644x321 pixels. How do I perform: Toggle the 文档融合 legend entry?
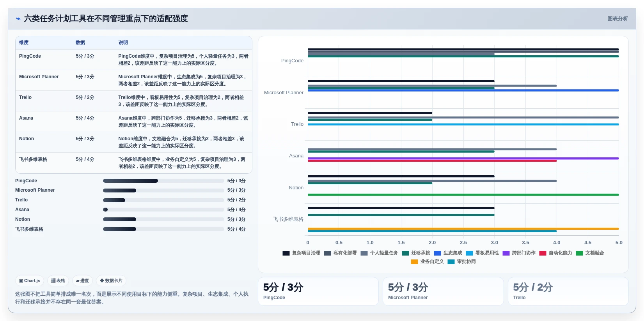(x=590, y=253)
